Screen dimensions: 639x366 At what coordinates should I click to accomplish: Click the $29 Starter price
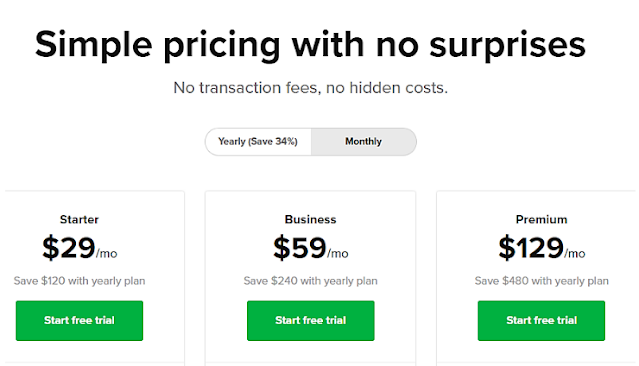point(69,247)
